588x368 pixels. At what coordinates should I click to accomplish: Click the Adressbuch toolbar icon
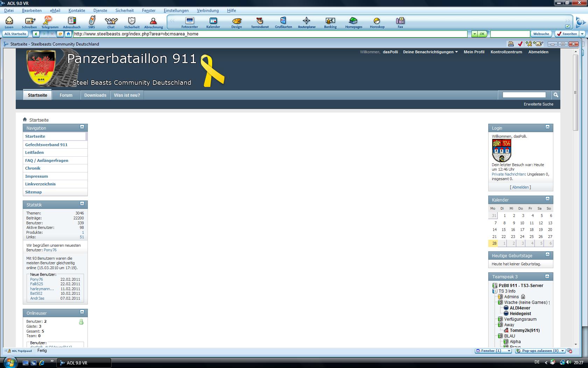click(x=72, y=22)
